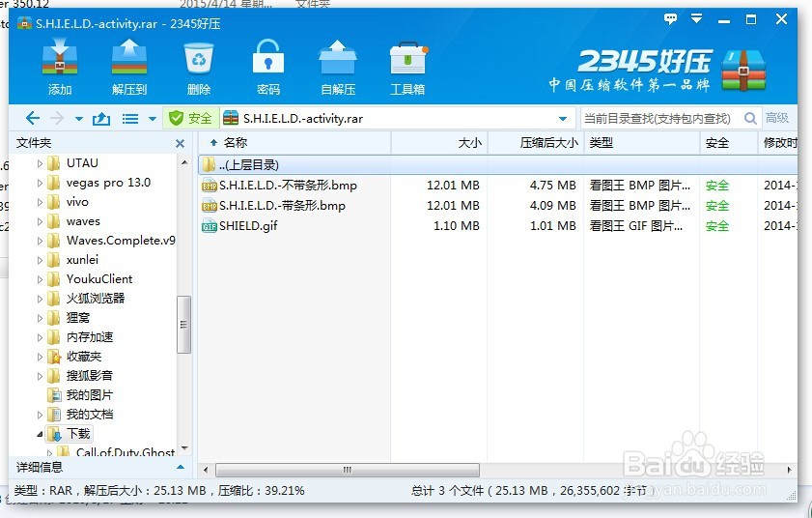Image resolution: width=812 pixels, height=518 pixels.
Task: Click the forward navigation arrow
Action: point(56,119)
